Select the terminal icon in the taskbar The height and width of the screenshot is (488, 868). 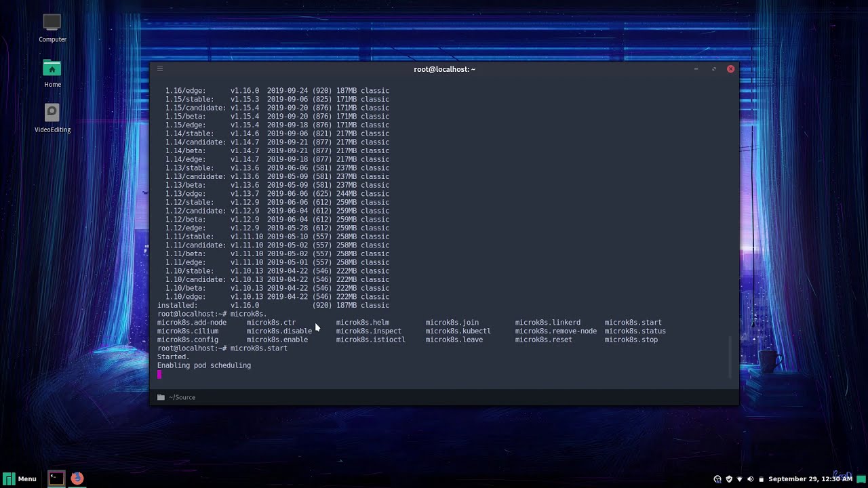point(56,479)
